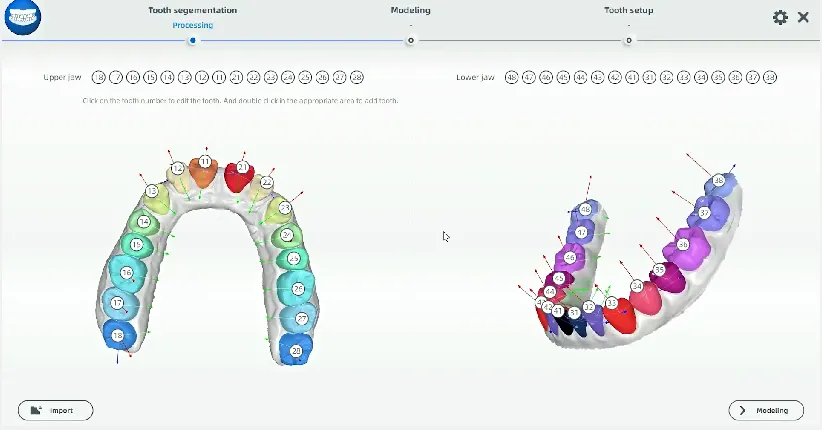822x430 pixels.
Task: Click the app logo in the top-left corner
Action: click(22, 18)
